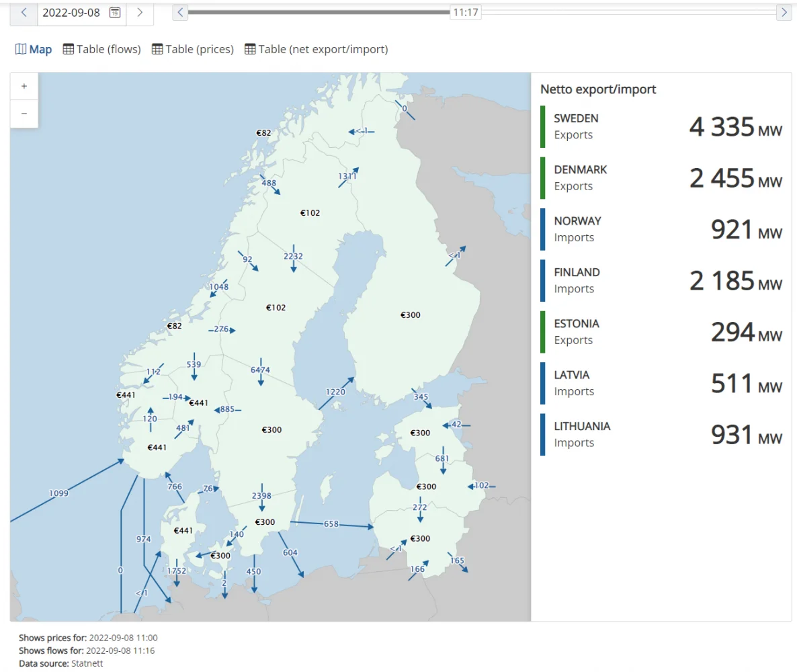Viewport: 797px width, 672px height.
Task: Click the 11:17 time slider handle
Action: tap(465, 12)
